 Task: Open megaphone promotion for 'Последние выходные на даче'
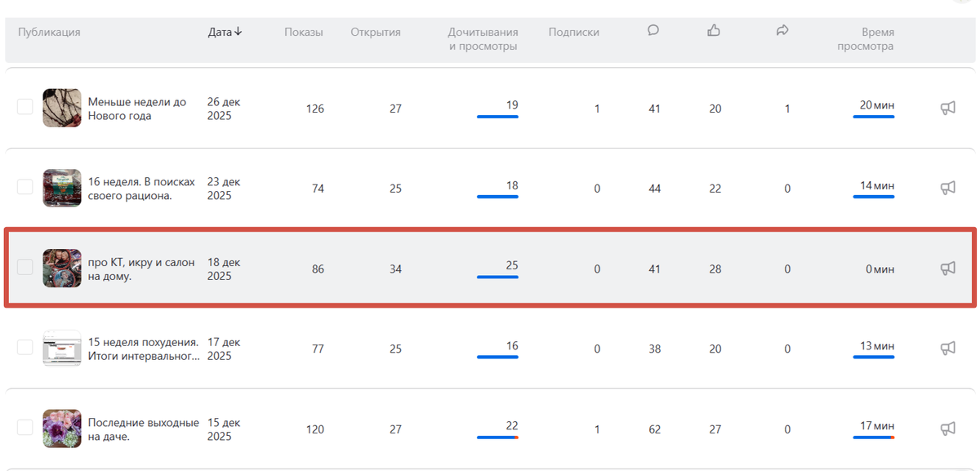click(947, 429)
